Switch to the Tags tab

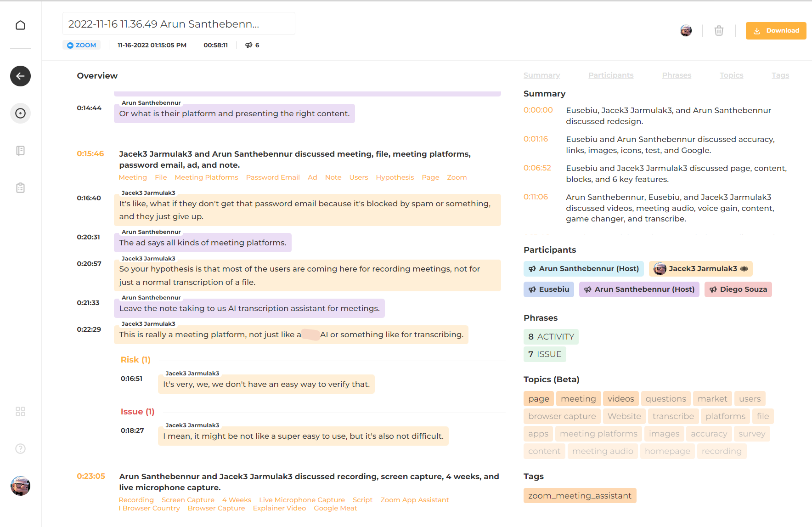[780, 75]
